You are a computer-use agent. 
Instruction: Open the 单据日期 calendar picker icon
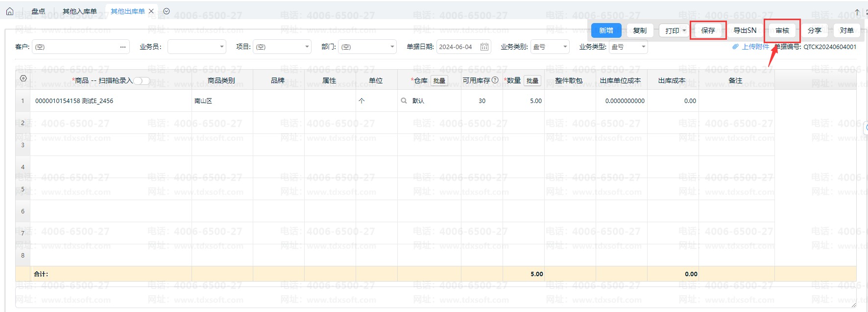point(484,47)
